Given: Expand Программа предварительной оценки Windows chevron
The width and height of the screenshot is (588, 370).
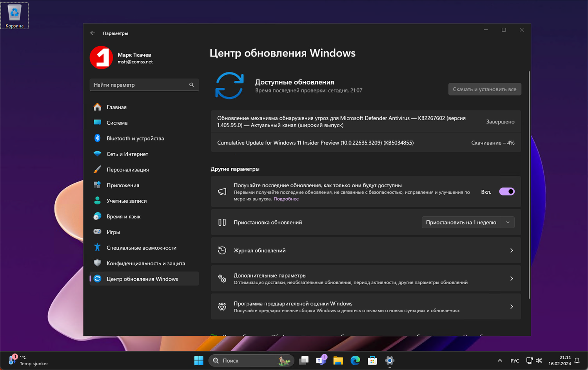Looking at the screenshot, I should coord(512,307).
